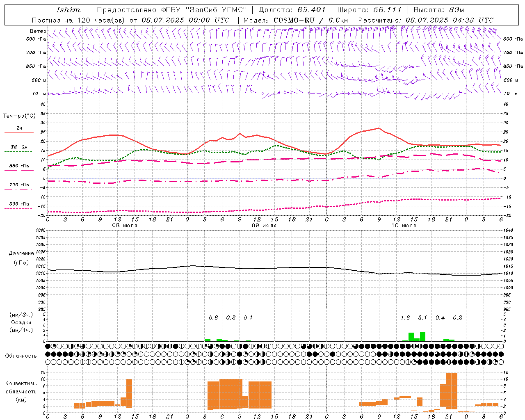This screenshot has height=420, width=525.
Task: Click the "Конвективн." convective cloud label
Action: (x=21, y=383)
